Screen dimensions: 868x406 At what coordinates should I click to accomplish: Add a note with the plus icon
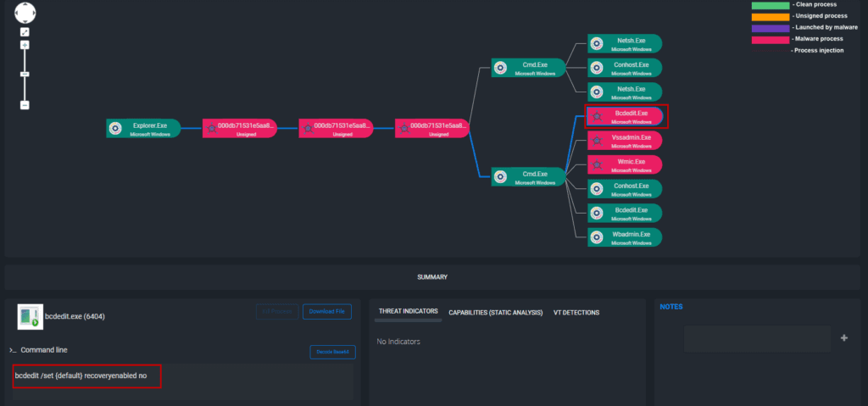(844, 338)
